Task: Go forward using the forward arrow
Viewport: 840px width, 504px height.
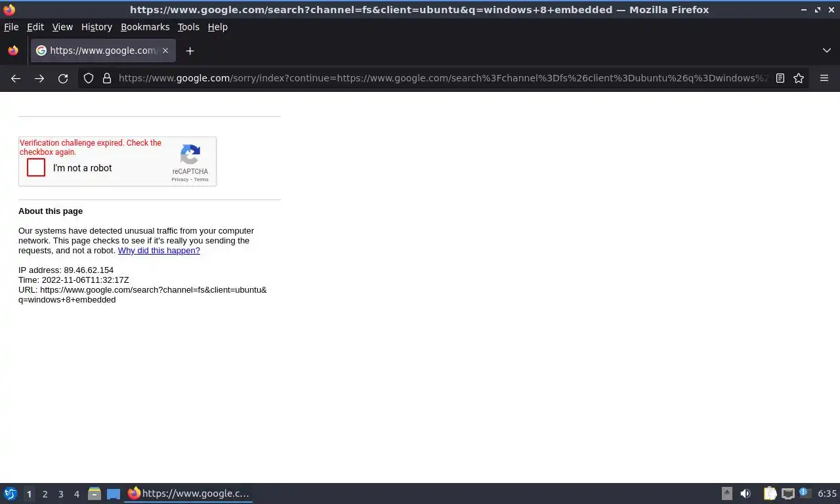Action: click(39, 78)
